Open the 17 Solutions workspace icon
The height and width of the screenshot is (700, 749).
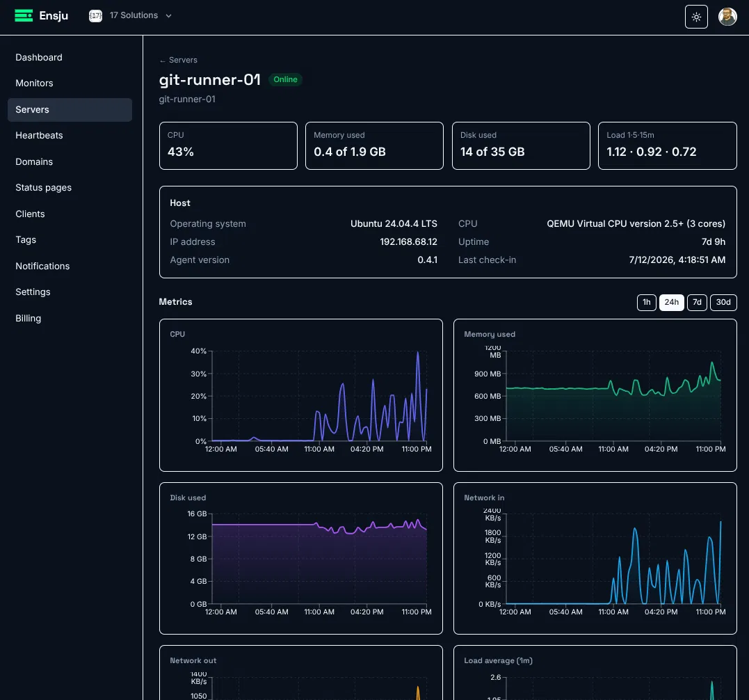95,16
